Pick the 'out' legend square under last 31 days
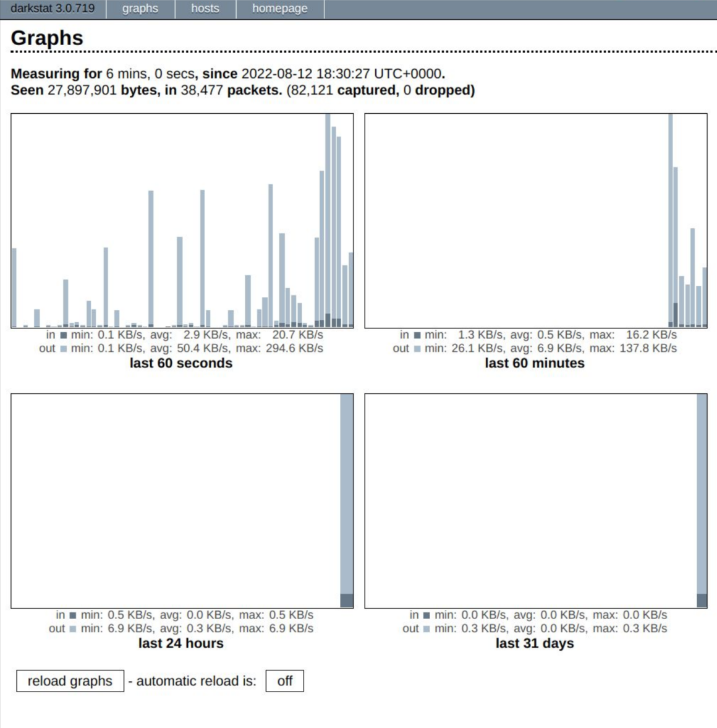This screenshot has height=728, width=717. click(x=426, y=629)
